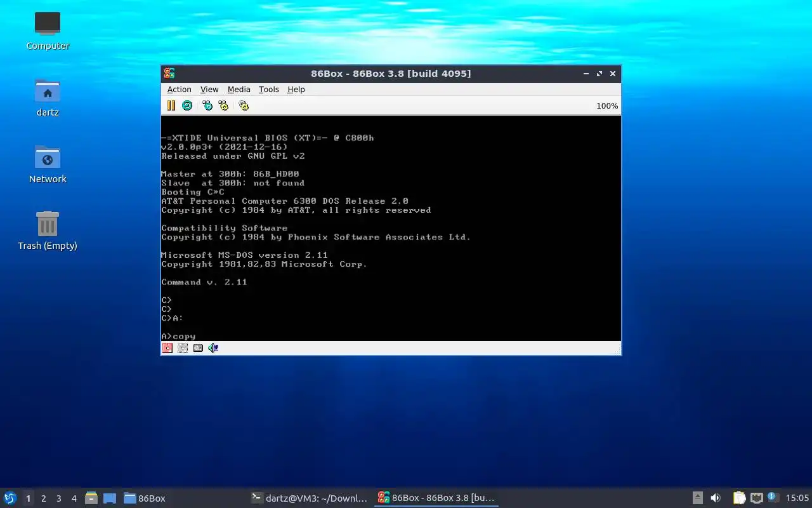This screenshot has width=812, height=508.
Task: Click the 'A>copy' command line
Action: coord(178,336)
